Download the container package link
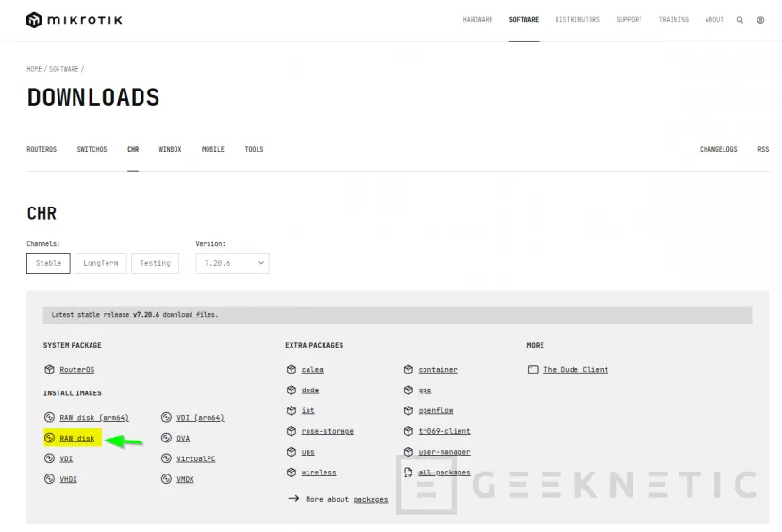The image size is (782, 532). 438,370
